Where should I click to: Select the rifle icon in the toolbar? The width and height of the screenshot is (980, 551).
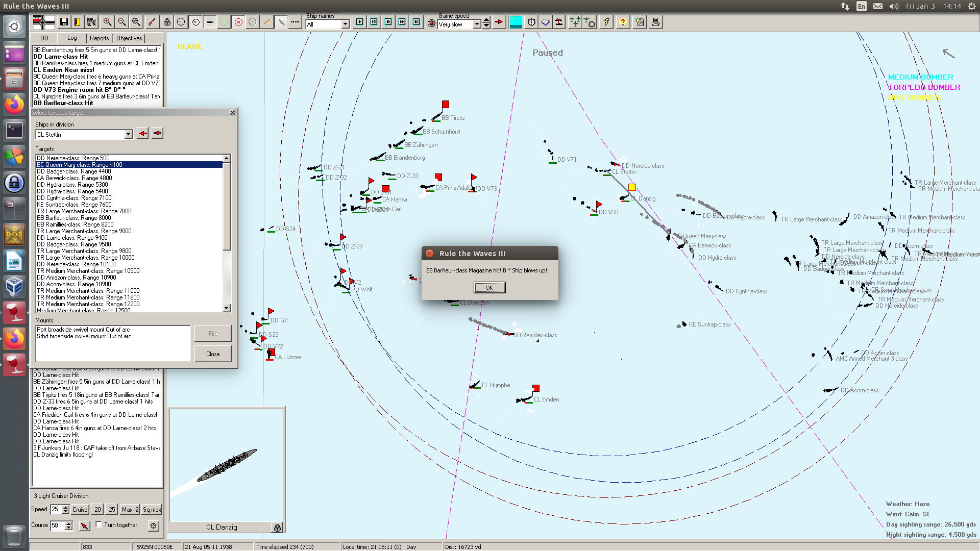click(x=152, y=22)
